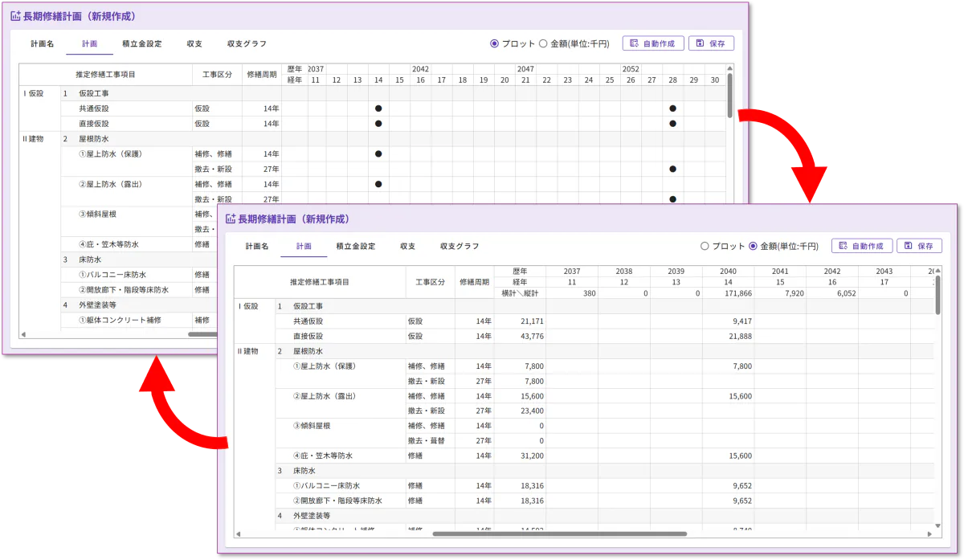Click 推定修繕工事項目 header in back window
964x560 pixels.
click(106, 74)
